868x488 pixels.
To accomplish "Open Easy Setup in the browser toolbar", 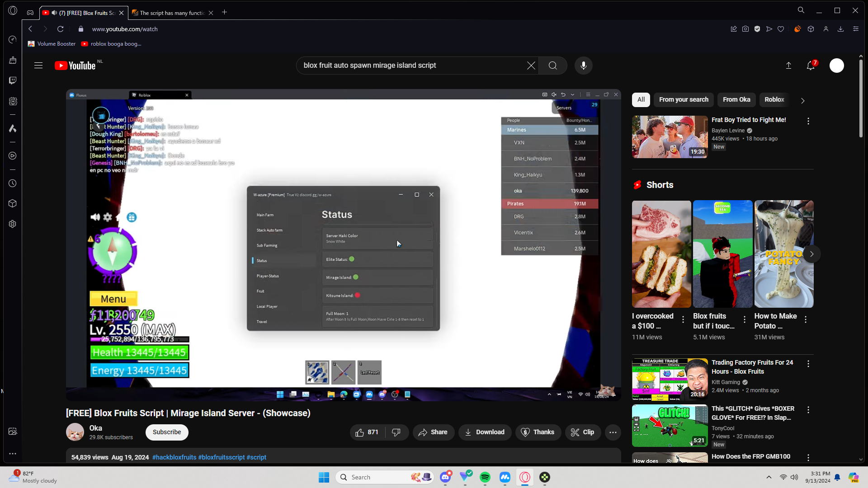I will (x=855, y=29).
